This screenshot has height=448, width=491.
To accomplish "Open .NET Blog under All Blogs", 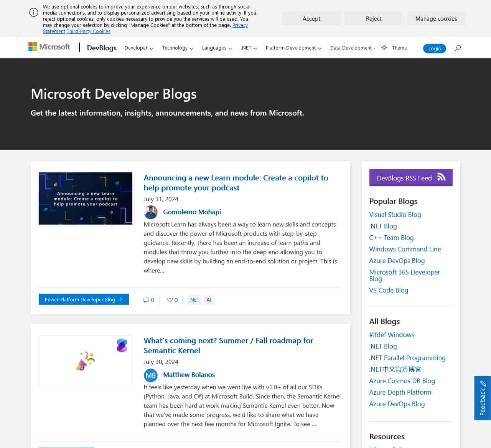I will (383, 346).
